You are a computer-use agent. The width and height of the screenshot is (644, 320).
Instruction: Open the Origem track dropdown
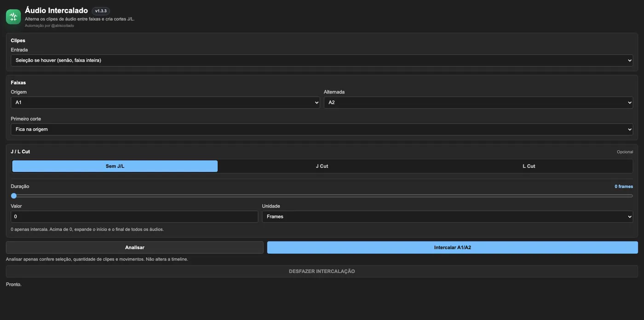165,103
